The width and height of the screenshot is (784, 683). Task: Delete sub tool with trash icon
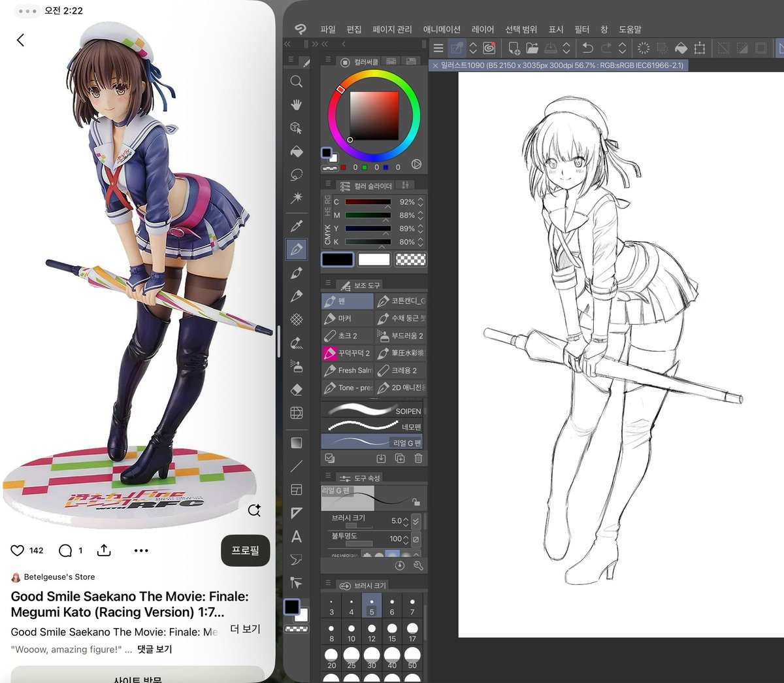(418, 458)
